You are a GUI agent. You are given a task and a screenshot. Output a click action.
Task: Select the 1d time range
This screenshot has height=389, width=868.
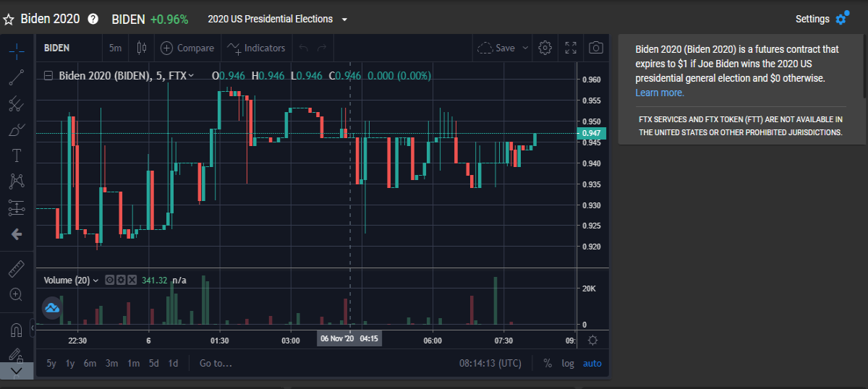[173, 363]
